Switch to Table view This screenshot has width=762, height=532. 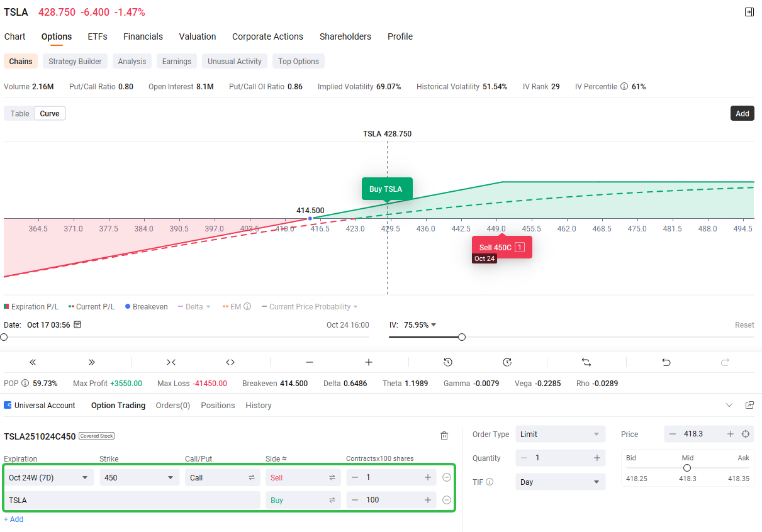pyautogui.click(x=19, y=113)
